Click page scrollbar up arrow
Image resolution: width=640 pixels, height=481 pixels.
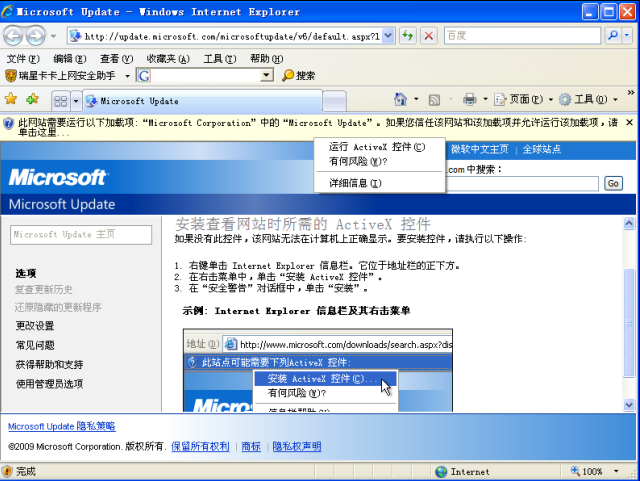click(x=629, y=223)
